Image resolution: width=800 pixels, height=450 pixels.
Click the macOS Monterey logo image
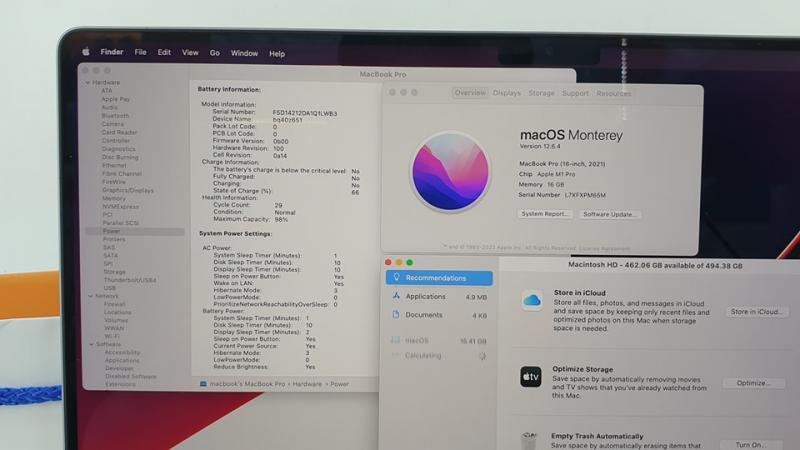451,172
